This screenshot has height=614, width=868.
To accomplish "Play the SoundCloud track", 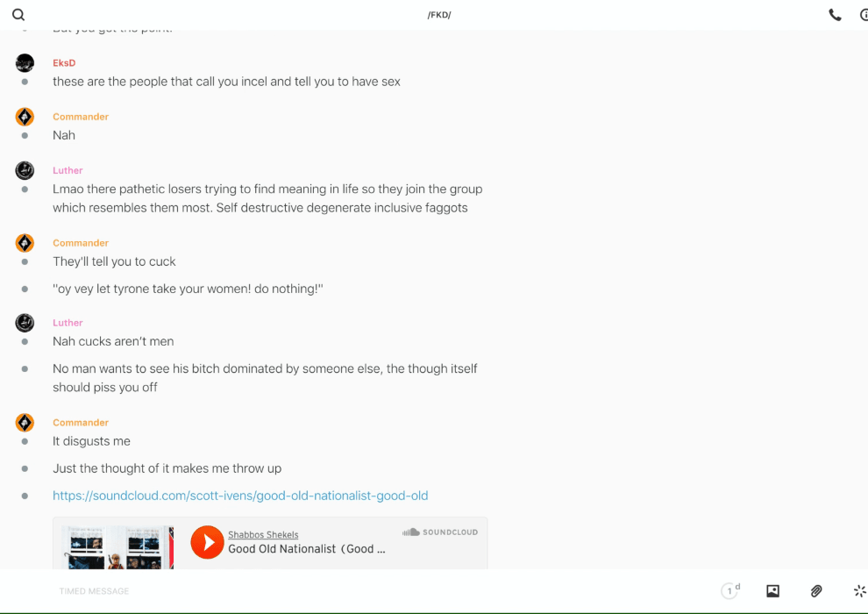I will point(208,542).
